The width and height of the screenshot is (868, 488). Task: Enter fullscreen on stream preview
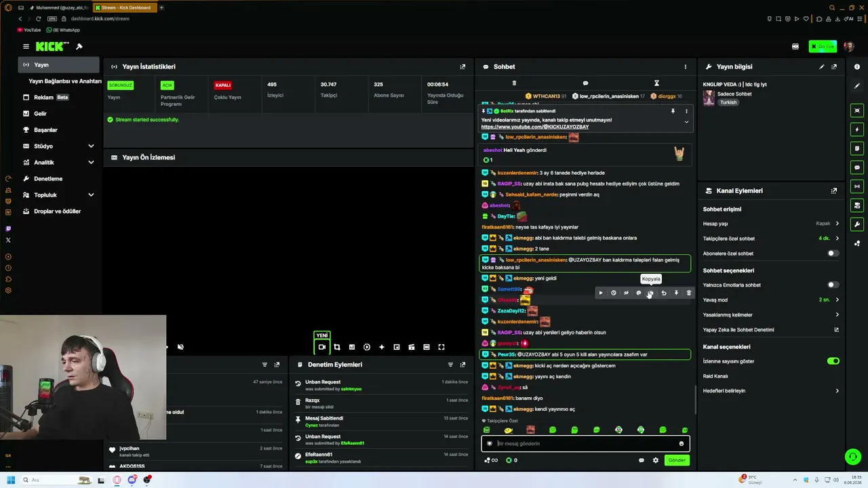[441, 347]
